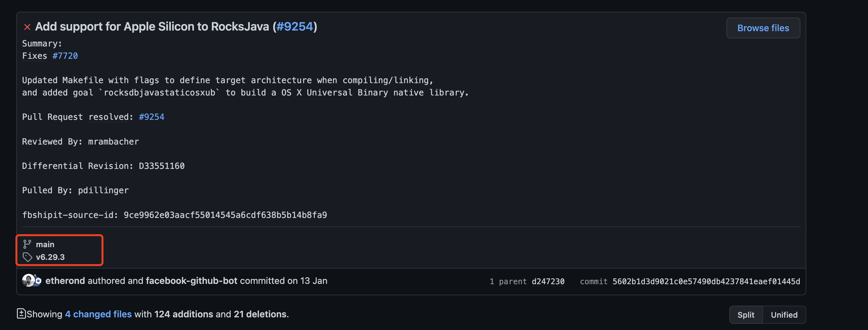Open etherond's avatar image
The height and width of the screenshot is (330, 868).
pyautogui.click(x=28, y=281)
